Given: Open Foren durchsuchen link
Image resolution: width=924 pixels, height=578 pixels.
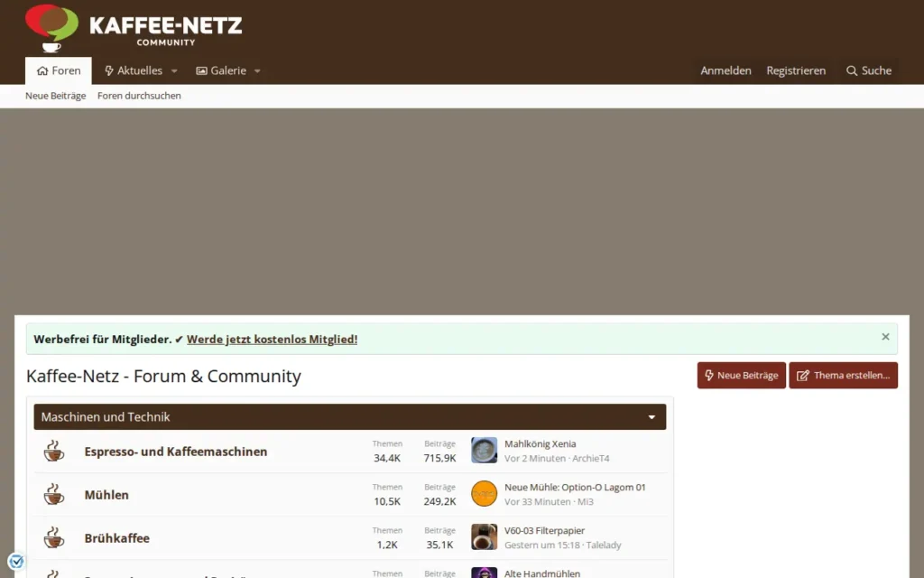Looking at the screenshot, I should click(139, 96).
